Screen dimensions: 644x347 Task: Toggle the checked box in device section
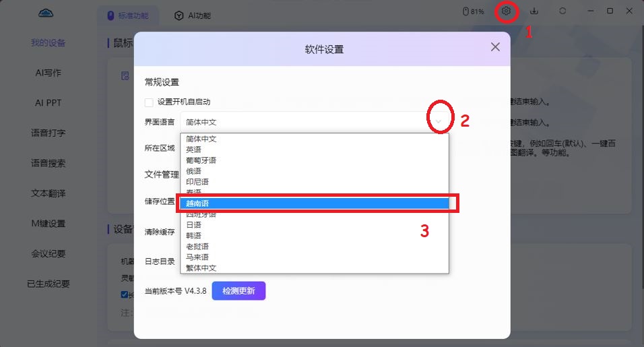point(125,294)
